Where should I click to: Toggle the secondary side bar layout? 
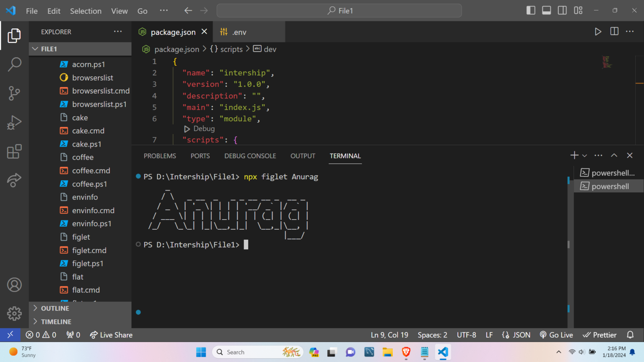[562, 10]
